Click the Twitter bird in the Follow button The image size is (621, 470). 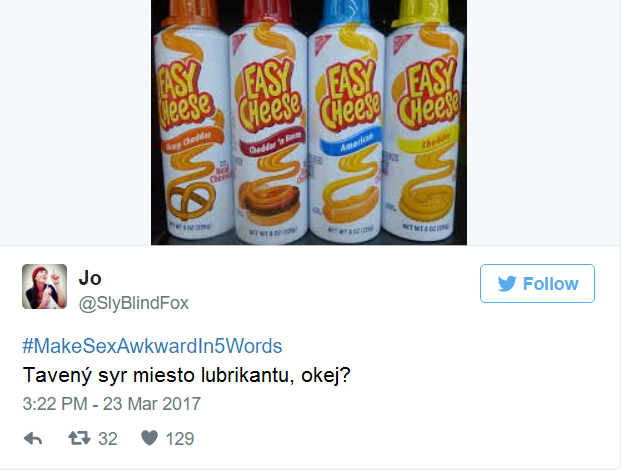tap(507, 284)
